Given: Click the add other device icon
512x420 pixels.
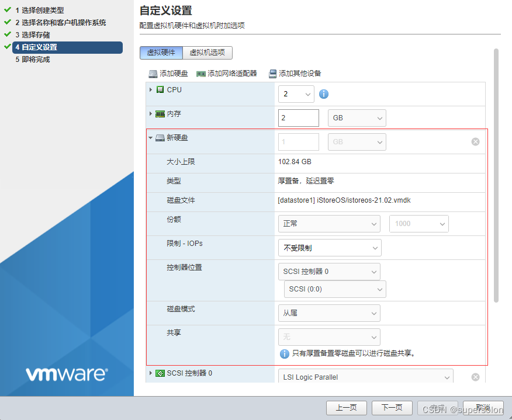Looking at the screenshot, I should click(x=272, y=74).
